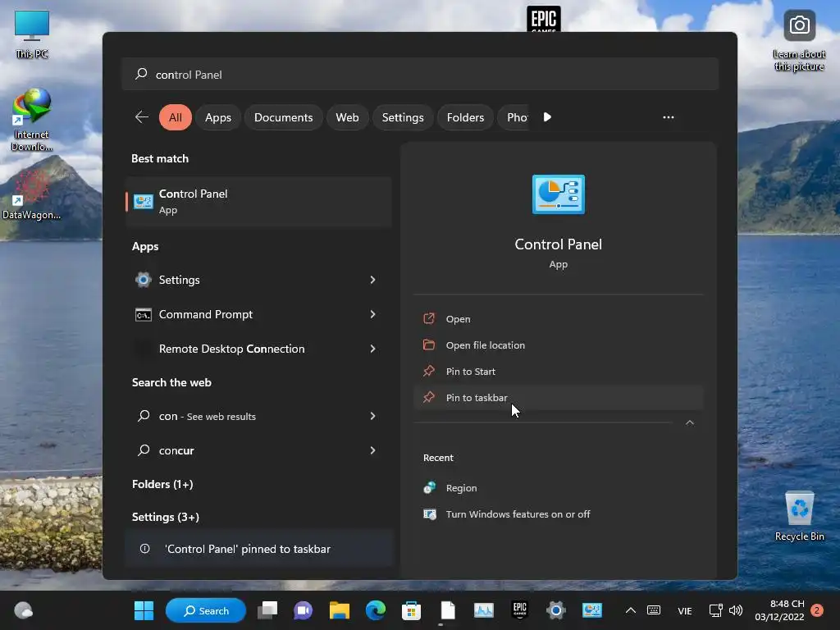Open the clock and date flyout

pyautogui.click(x=779, y=610)
